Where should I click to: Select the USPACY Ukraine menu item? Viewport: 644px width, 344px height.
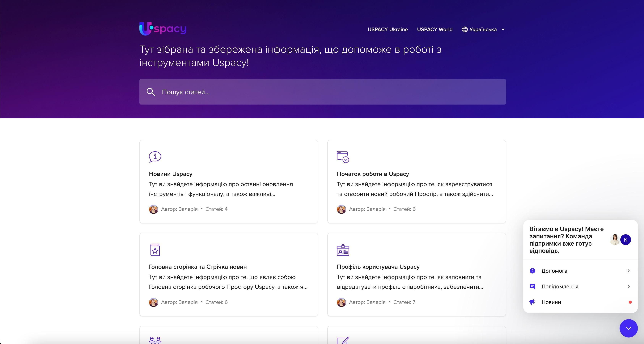pyautogui.click(x=387, y=29)
